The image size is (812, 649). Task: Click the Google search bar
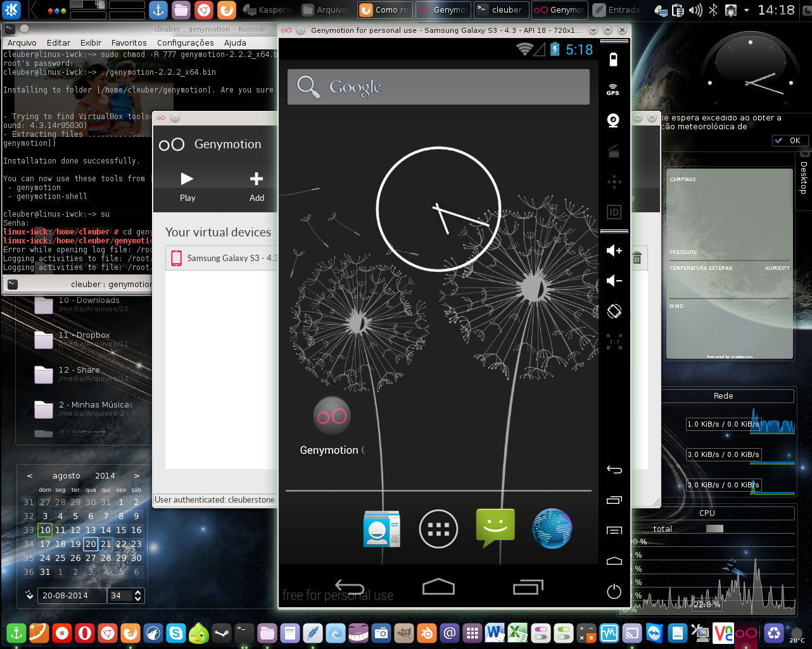pyautogui.click(x=438, y=87)
